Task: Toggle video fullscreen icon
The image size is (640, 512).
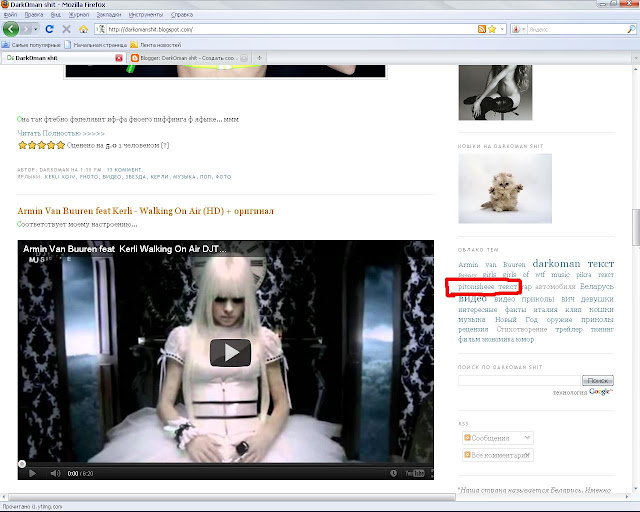Action: tap(432, 474)
